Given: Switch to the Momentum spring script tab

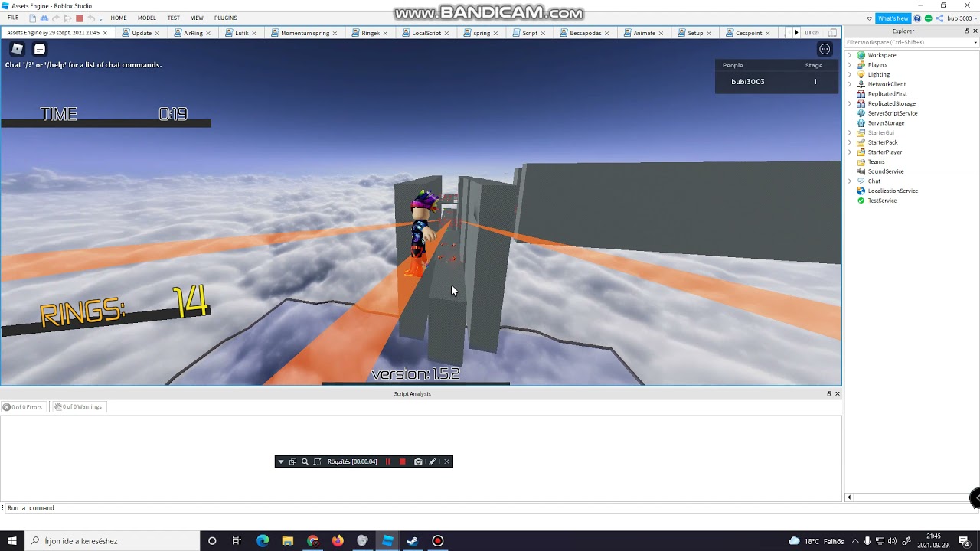Looking at the screenshot, I should pos(305,33).
